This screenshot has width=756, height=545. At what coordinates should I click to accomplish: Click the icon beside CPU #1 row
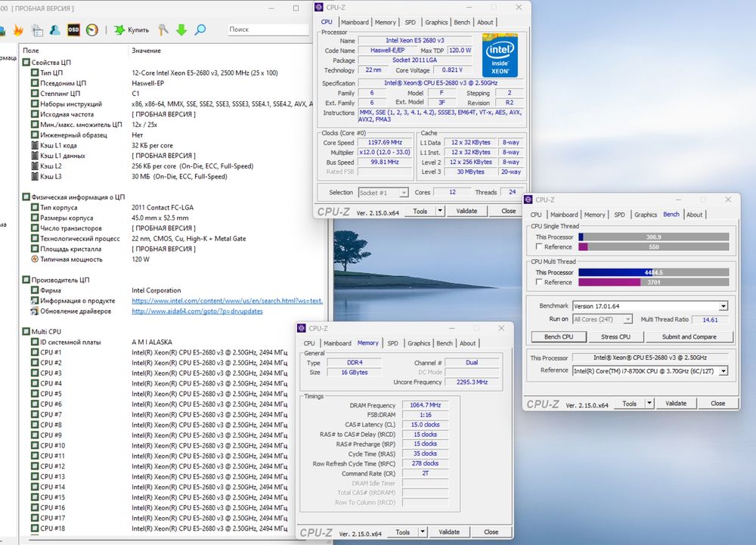[35, 352]
